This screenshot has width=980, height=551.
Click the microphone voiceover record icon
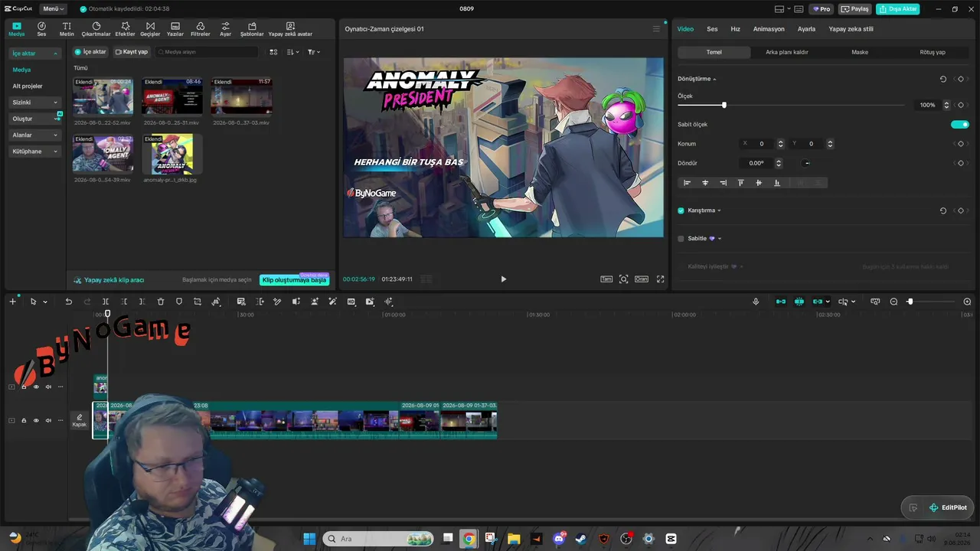click(756, 302)
